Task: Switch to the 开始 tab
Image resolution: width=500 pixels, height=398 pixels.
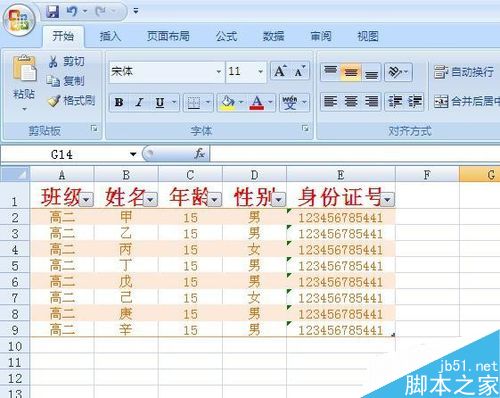Action: click(x=63, y=36)
